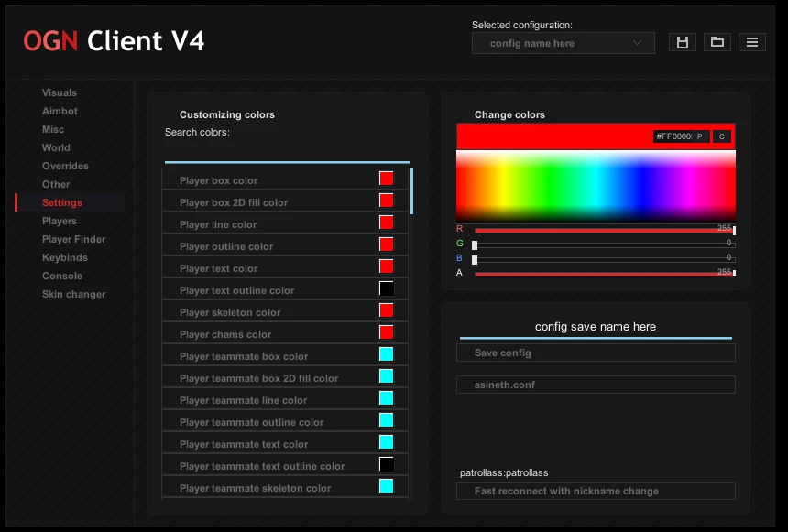Pick the Player teammate box color swatch
The width and height of the screenshot is (788, 532).
coord(386,354)
